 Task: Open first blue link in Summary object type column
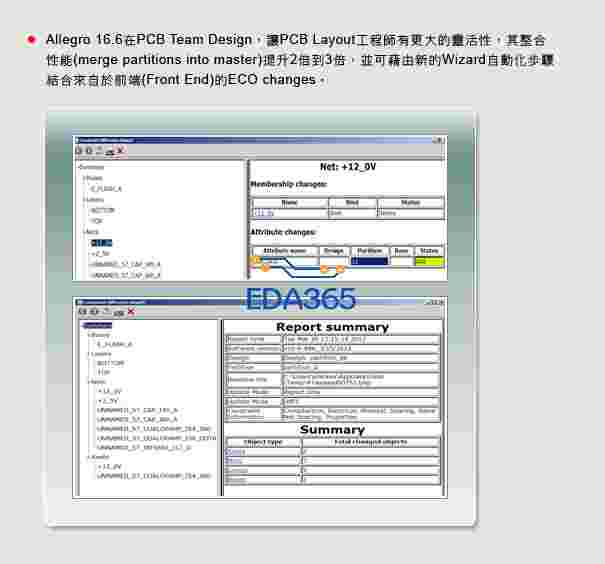click(x=235, y=452)
